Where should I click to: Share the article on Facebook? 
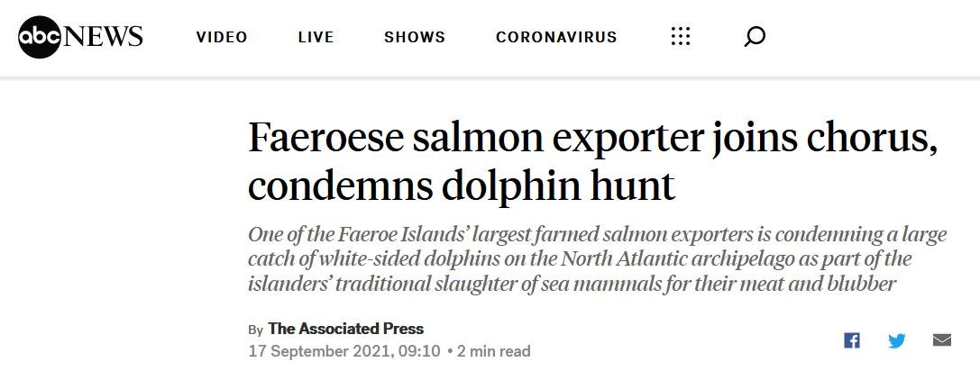coord(852,340)
